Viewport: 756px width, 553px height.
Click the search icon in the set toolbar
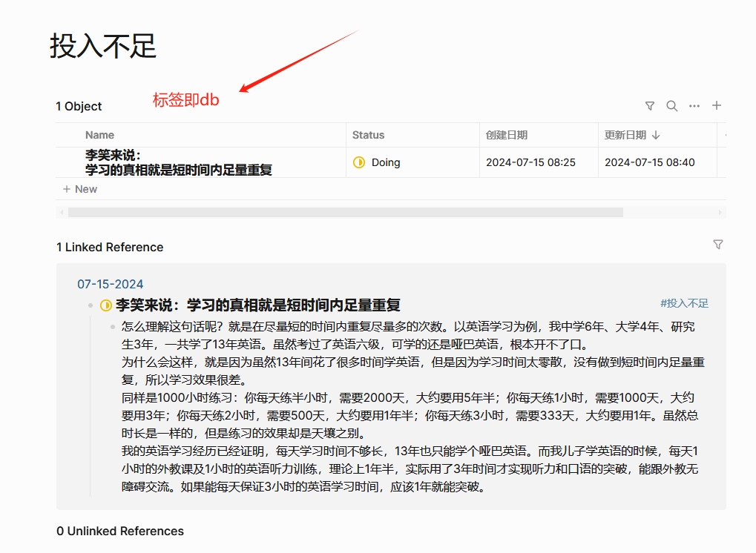pos(671,105)
